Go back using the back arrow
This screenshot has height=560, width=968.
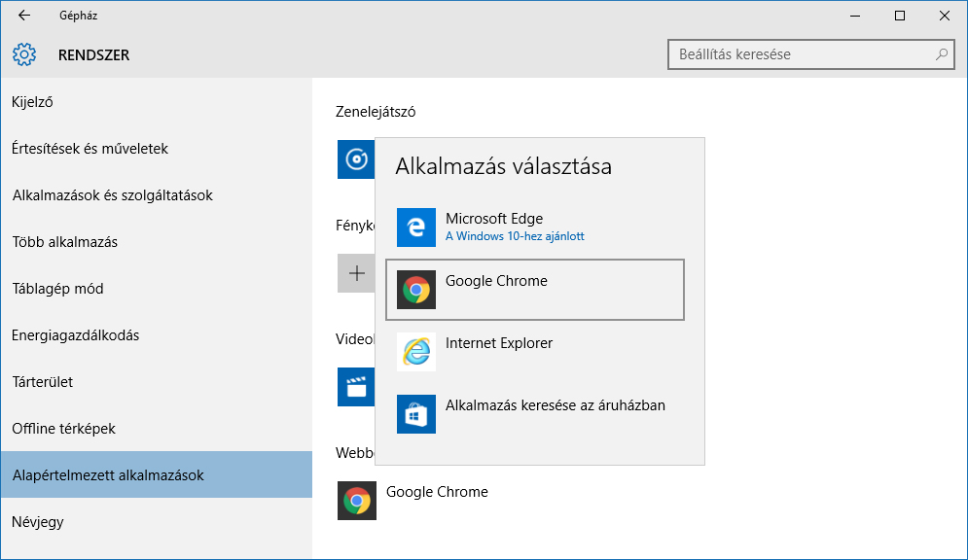pyautogui.click(x=24, y=16)
